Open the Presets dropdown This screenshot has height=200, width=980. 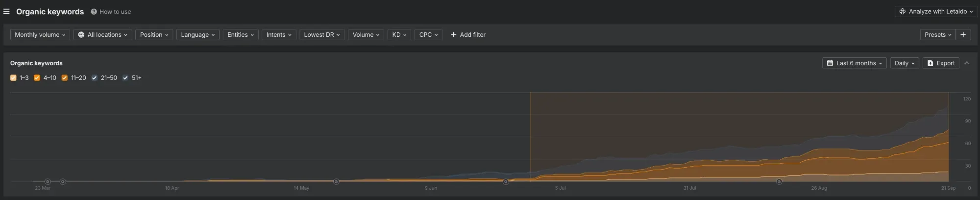[938, 35]
